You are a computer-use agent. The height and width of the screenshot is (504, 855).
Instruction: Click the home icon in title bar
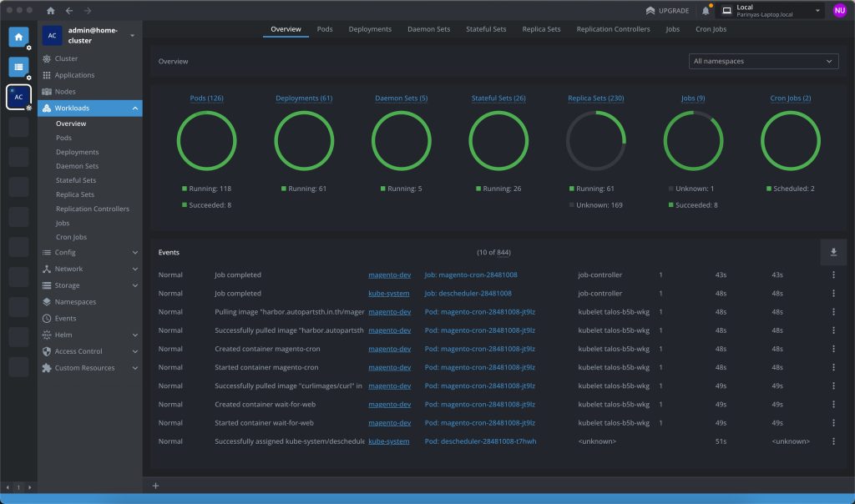[51, 11]
